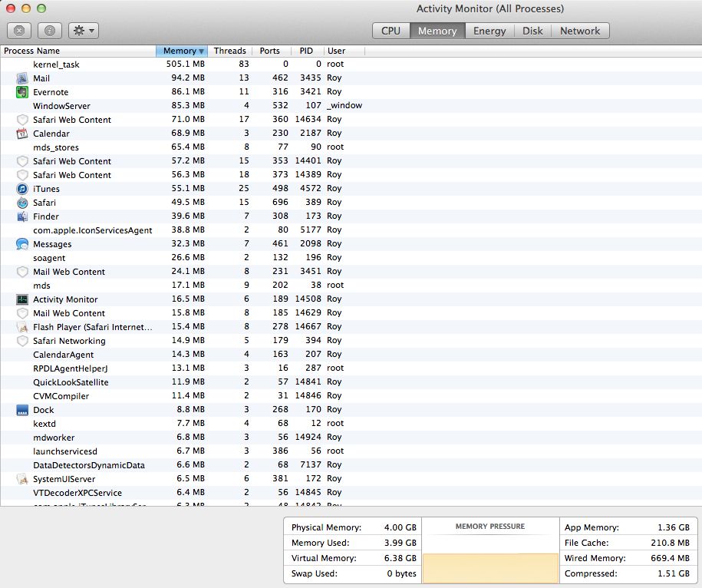Screen dimensions: 702x588
Task: Click the Physical Memory 4.00 GB value
Action: (400, 527)
